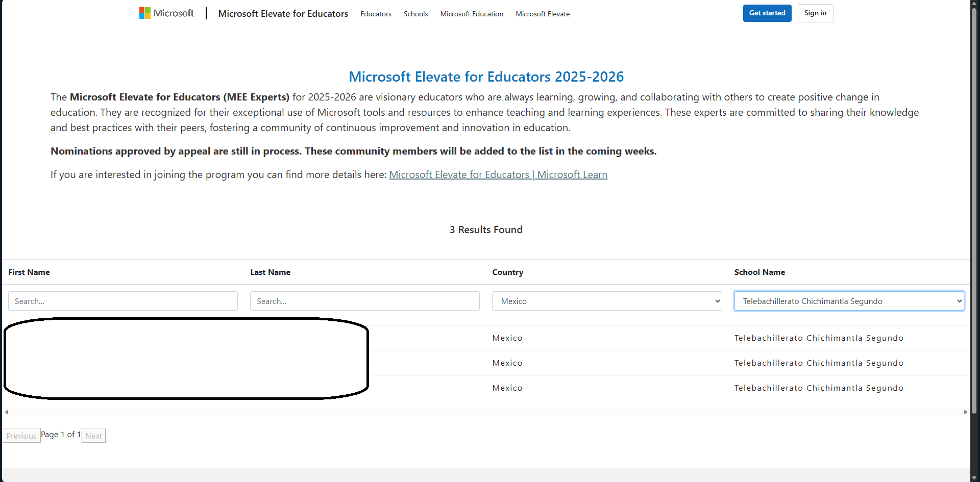This screenshot has width=980, height=482.
Task: Follow the Microsoft Elevate for Educators | Microsoft Learn link
Action: pos(498,174)
